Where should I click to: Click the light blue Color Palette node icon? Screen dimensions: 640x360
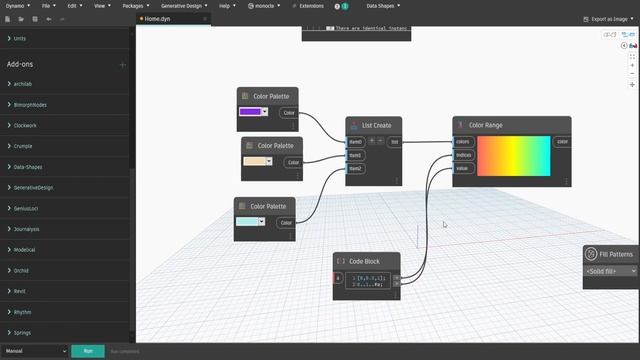tap(242, 206)
